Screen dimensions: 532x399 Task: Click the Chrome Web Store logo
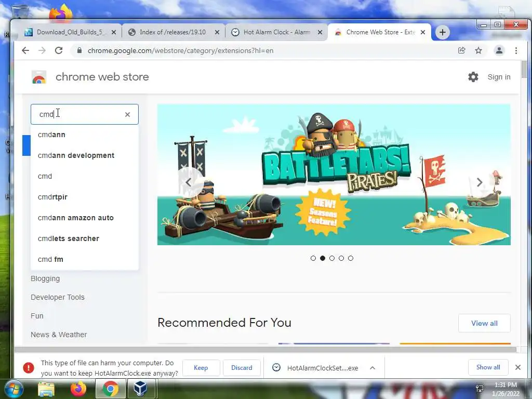(39, 77)
